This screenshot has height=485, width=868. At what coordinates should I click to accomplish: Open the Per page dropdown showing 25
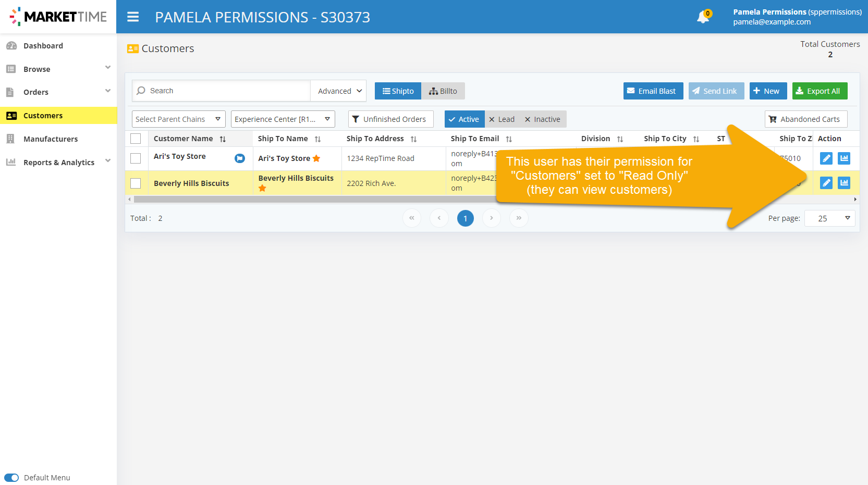coord(829,218)
